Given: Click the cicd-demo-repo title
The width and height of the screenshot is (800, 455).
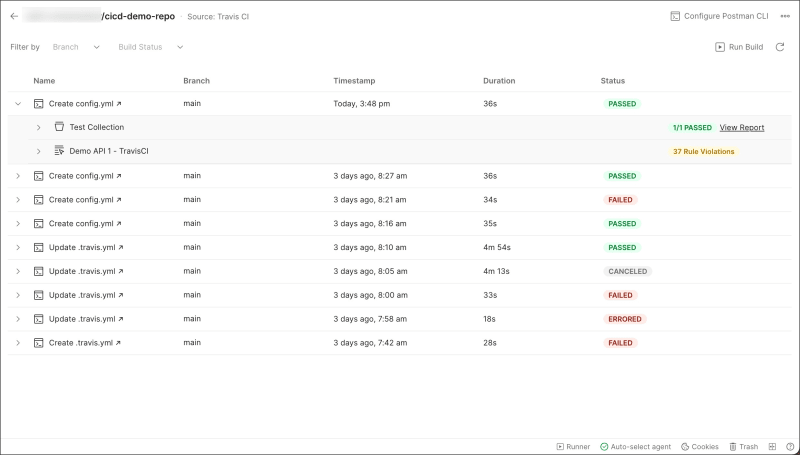Looking at the screenshot, I should tap(138, 16).
